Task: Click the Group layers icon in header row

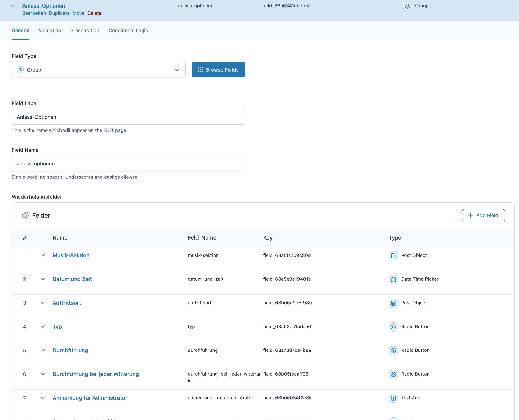Action: coord(407,6)
